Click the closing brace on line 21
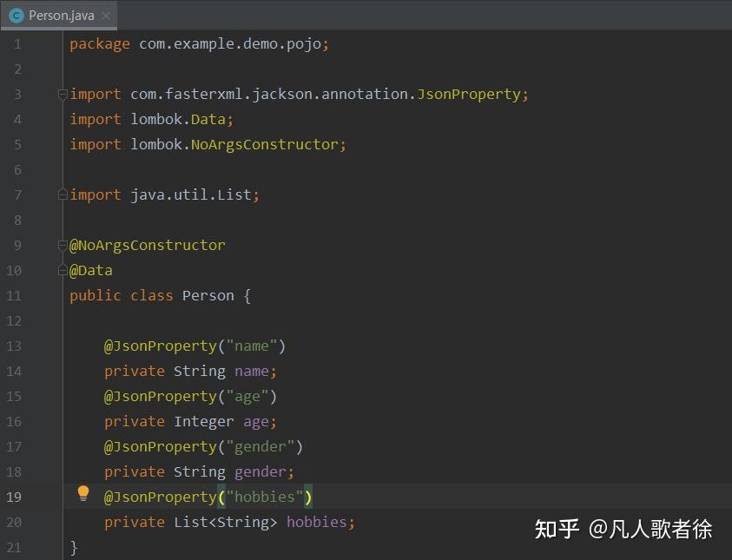Viewport: 732px width, 560px height. pos(74,547)
